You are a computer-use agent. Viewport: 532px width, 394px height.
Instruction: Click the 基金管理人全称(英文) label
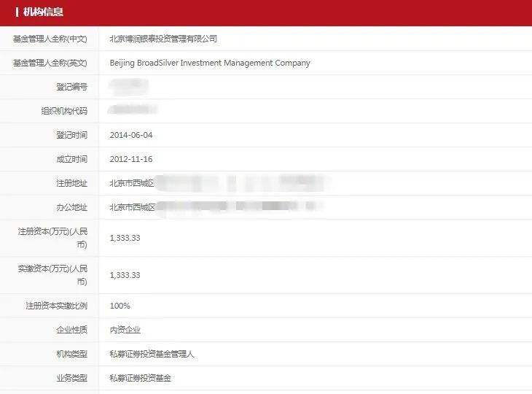(50, 63)
